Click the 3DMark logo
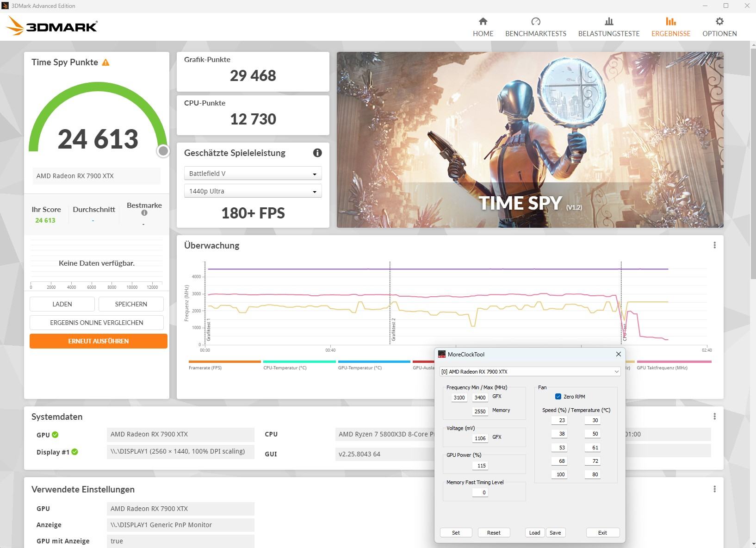This screenshot has height=548, width=756. coord(51,26)
